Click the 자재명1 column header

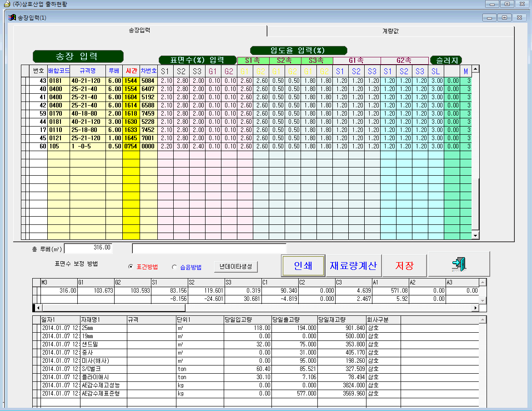point(104,320)
